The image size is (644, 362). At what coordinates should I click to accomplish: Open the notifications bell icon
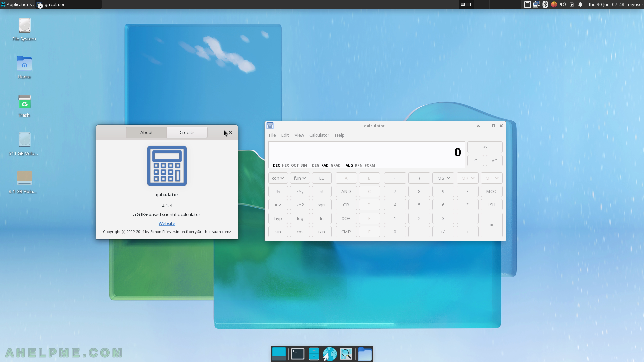click(580, 4)
